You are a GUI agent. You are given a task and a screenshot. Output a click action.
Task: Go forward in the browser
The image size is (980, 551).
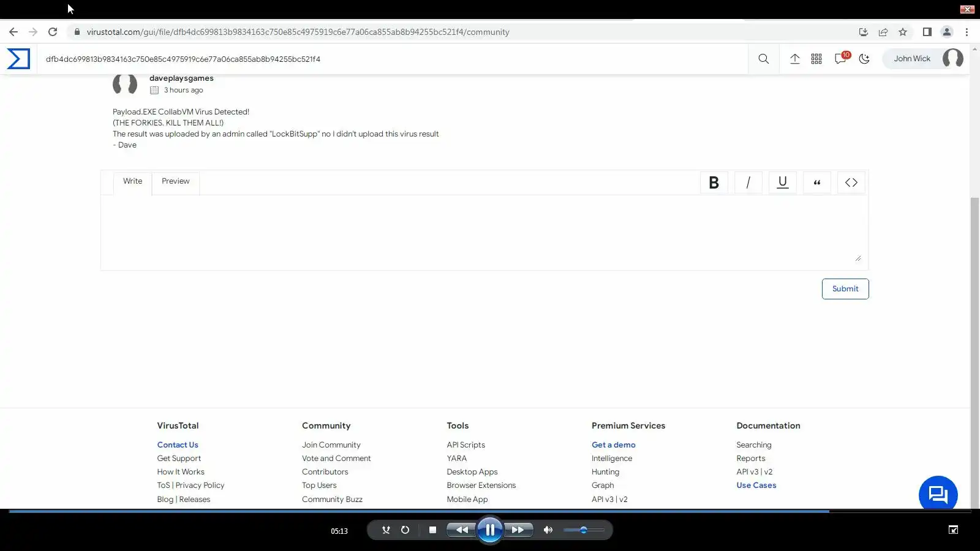coord(33,32)
